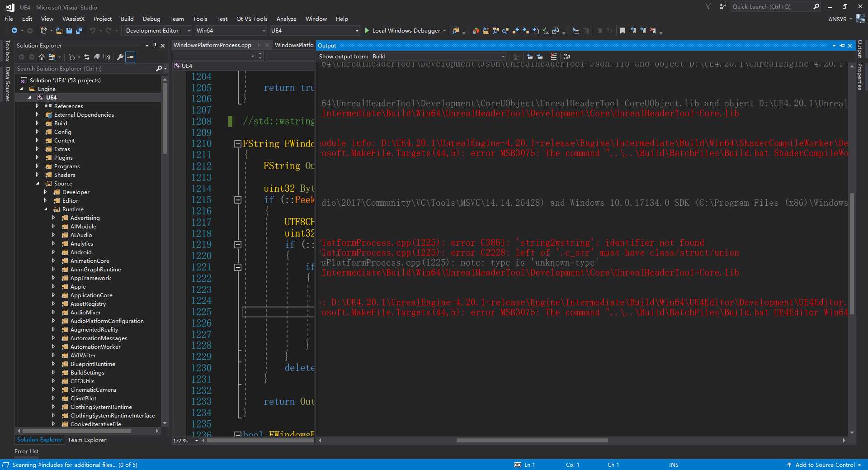Switch to Team Explorer tab
This screenshot has height=470, width=868.
click(x=87, y=440)
